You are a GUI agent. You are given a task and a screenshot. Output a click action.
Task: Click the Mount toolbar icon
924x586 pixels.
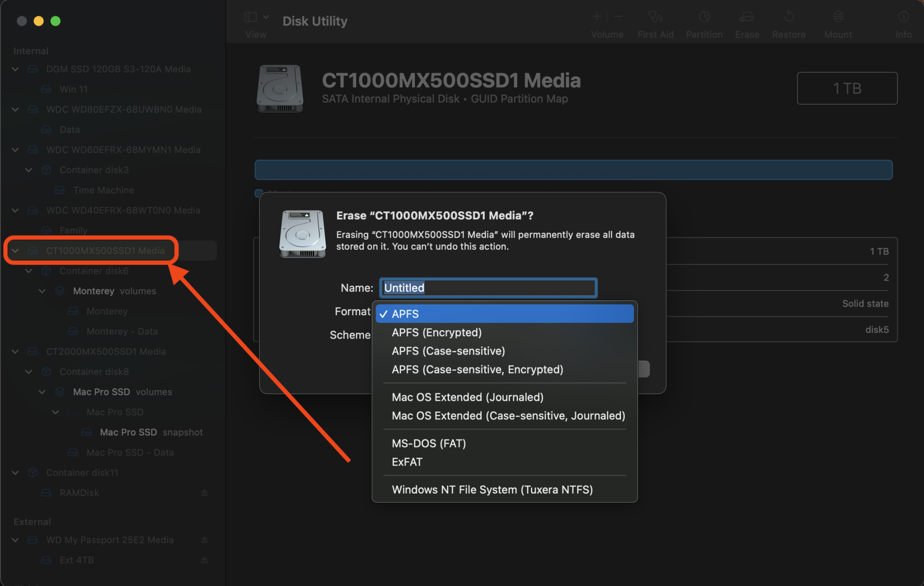[838, 18]
